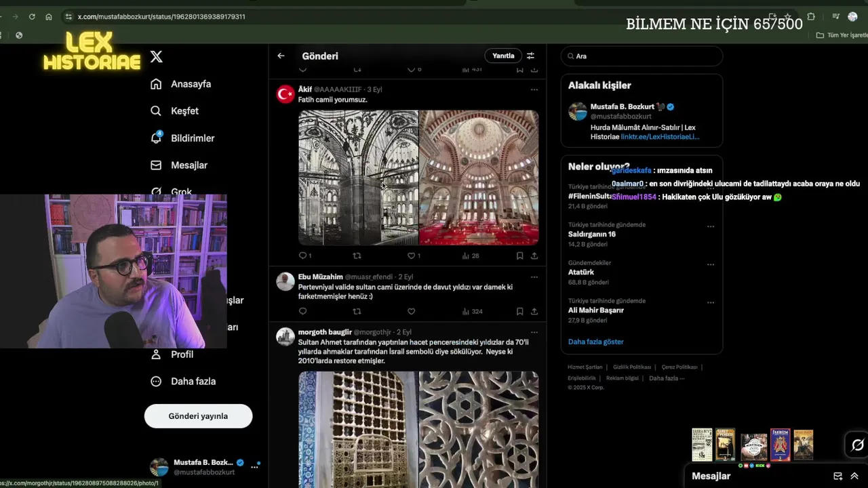Share Ebu Müzahim's post

click(x=534, y=312)
